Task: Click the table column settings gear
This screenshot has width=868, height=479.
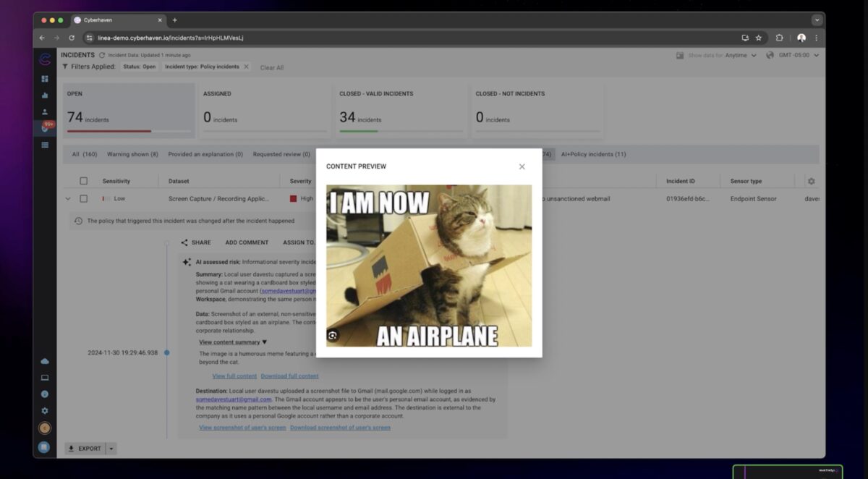Action: coord(811,181)
